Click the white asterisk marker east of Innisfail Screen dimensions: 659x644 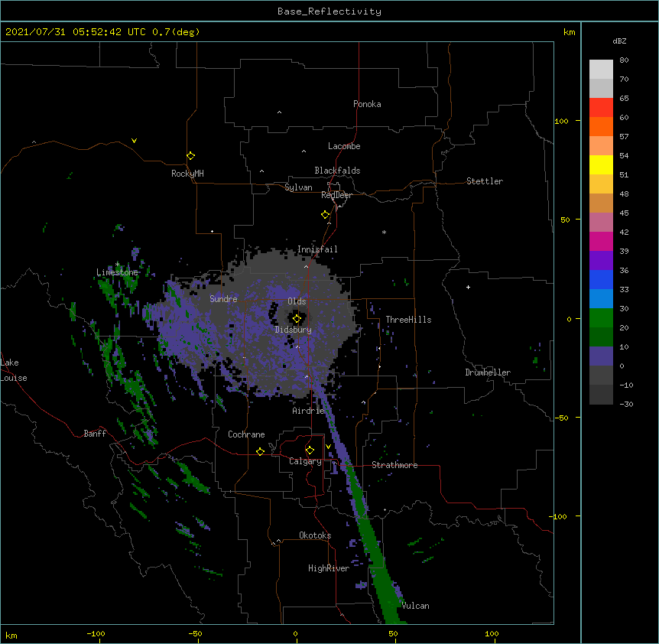(384, 232)
